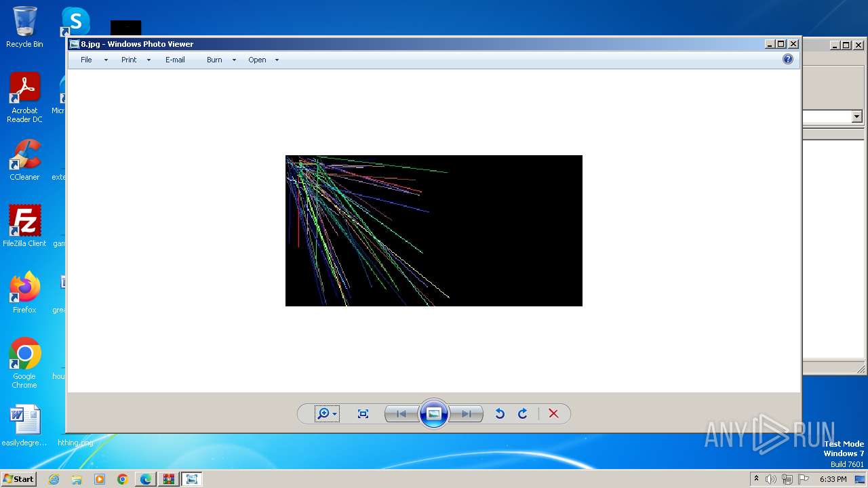Open Google Chrome desktop shortcut
The height and width of the screenshot is (488, 868).
click(24, 363)
